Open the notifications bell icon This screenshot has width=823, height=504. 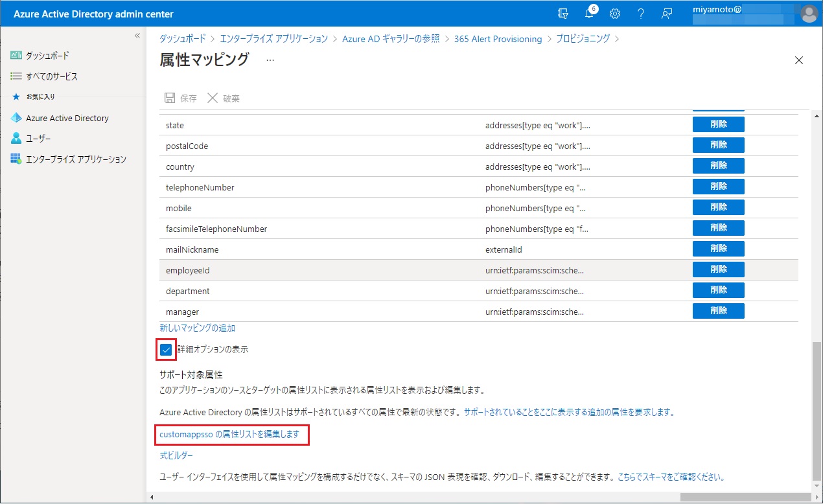589,14
